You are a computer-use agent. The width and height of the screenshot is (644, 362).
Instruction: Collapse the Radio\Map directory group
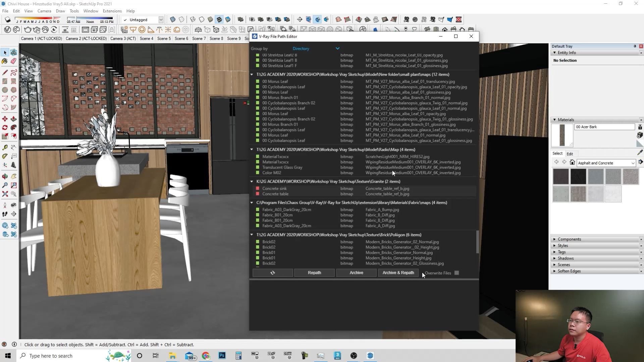pos(252,149)
